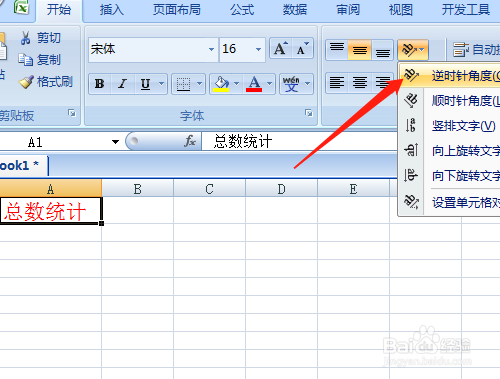Open borders dropdown arrow
Viewport: 500px width, 379px height.
coord(199,83)
